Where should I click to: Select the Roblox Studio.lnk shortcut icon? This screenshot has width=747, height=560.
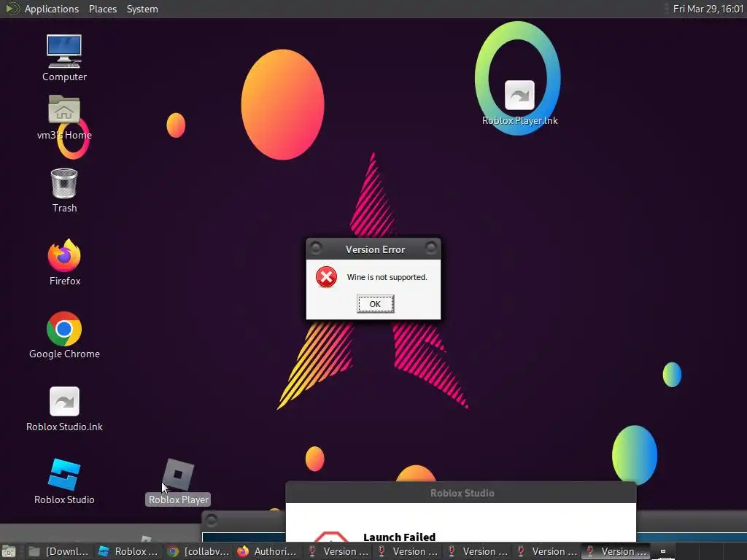coord(64,408)
